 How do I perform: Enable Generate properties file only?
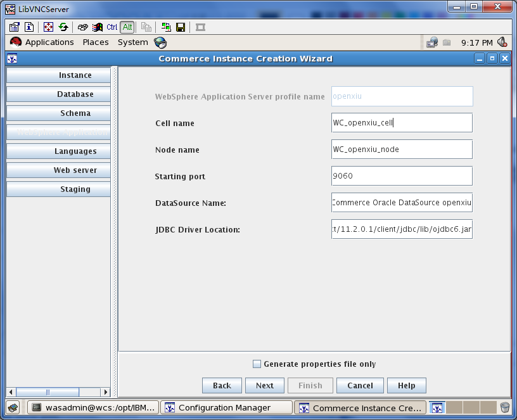pyautogui.click(x=257, y=364)
